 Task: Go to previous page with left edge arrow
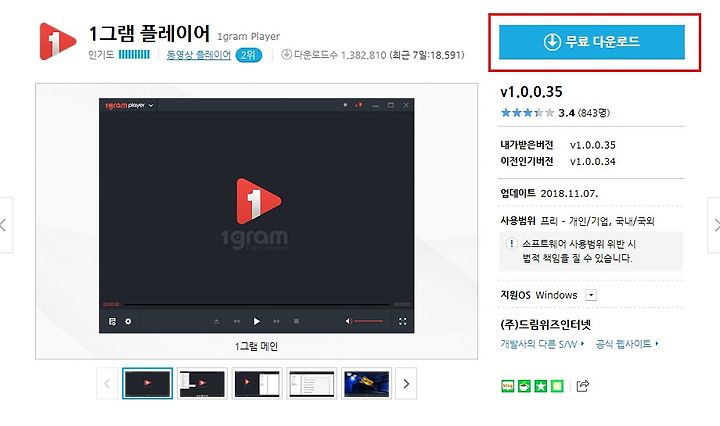[4, 225]
